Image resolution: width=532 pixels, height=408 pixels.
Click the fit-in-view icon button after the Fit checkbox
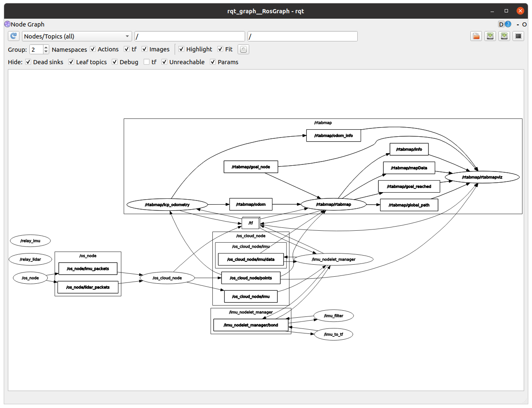coord(243,49)
